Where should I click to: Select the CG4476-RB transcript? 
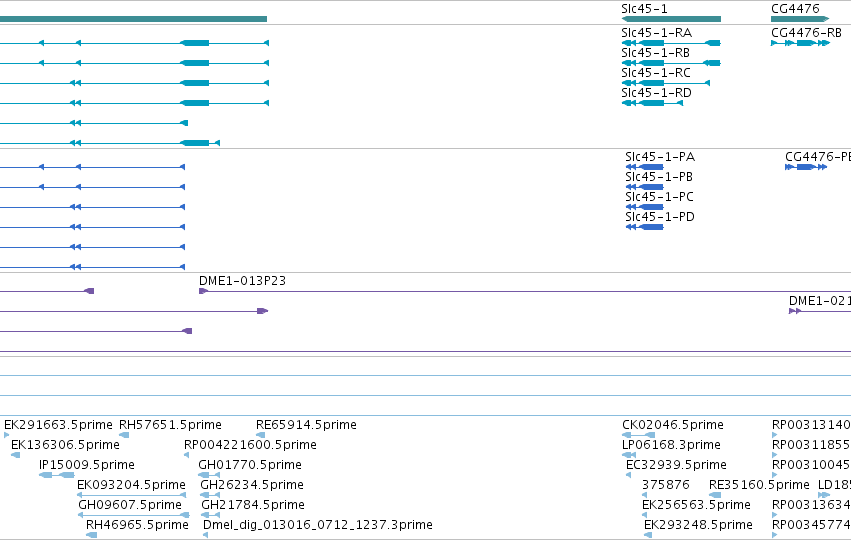(801, 43)
